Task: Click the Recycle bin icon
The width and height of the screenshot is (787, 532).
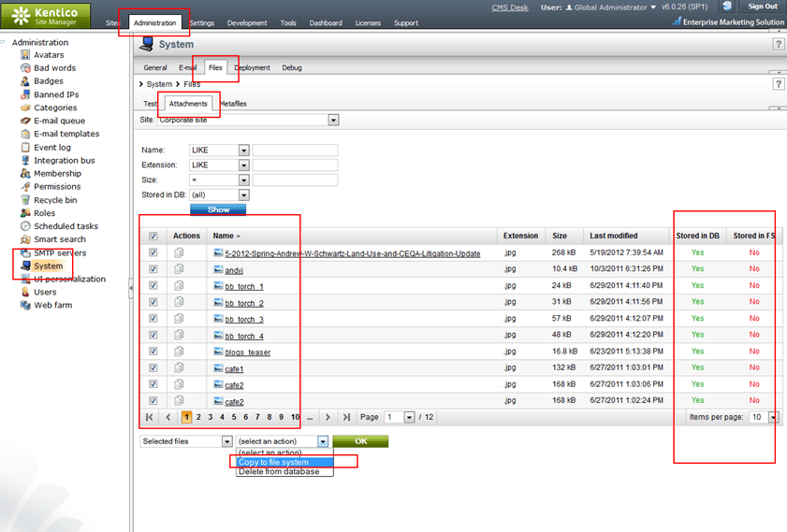Action: (25, 199)
